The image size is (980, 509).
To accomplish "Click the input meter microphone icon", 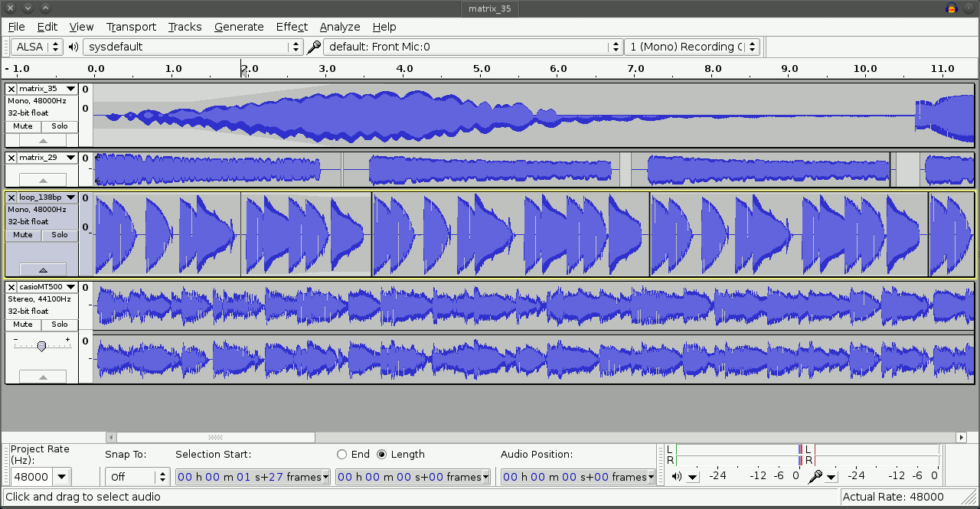I will [x=815, y=476].
